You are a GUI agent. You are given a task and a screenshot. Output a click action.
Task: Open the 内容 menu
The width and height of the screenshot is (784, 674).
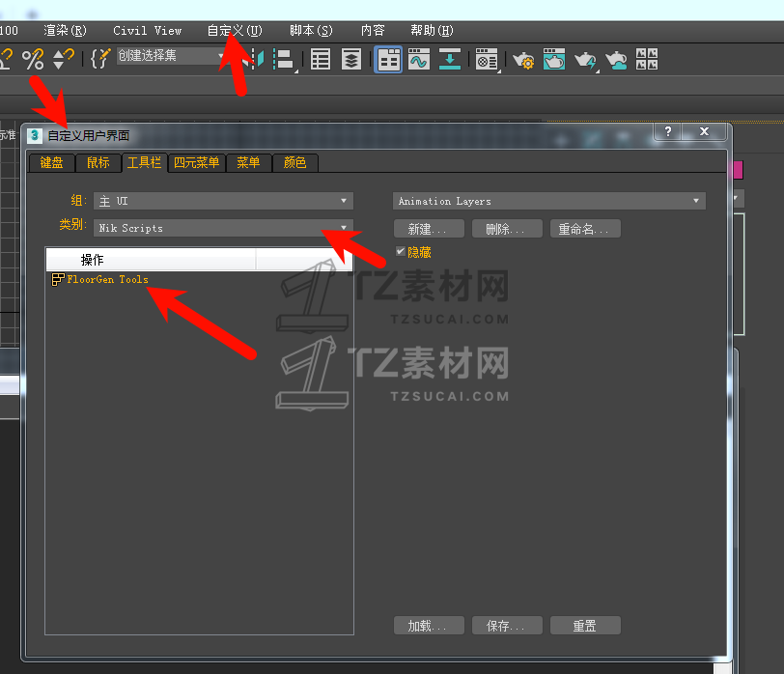click(373, 31)
